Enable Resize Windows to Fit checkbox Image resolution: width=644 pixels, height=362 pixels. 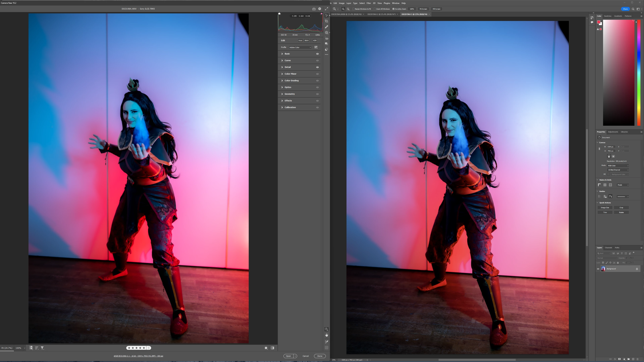[354, 9]
